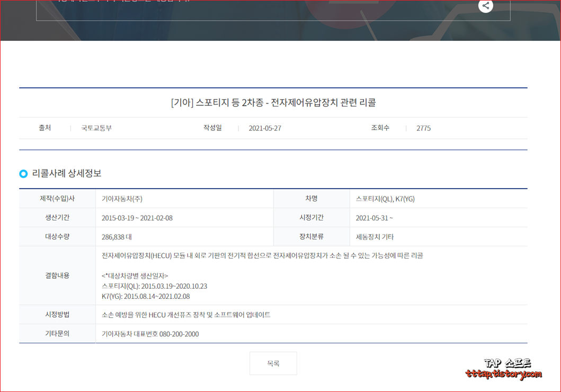Click the 대상수량 header cell
561x392 pixels.
point(57,236)
